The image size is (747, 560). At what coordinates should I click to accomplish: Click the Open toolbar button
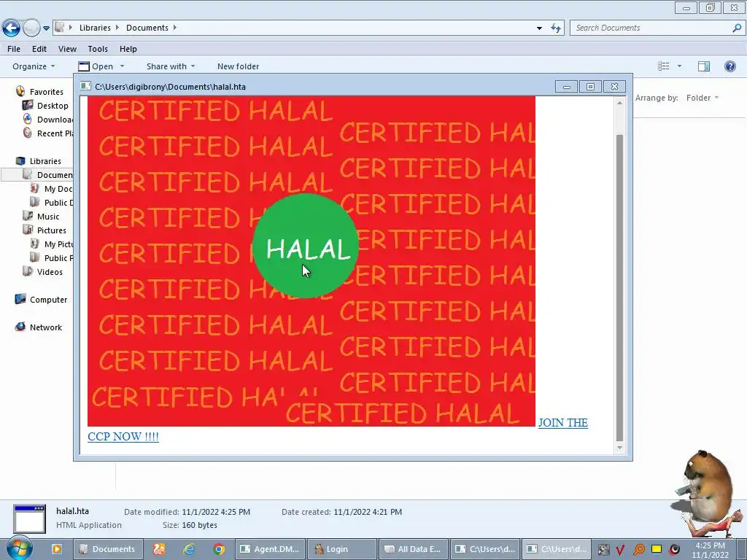(x=96, y=66)
